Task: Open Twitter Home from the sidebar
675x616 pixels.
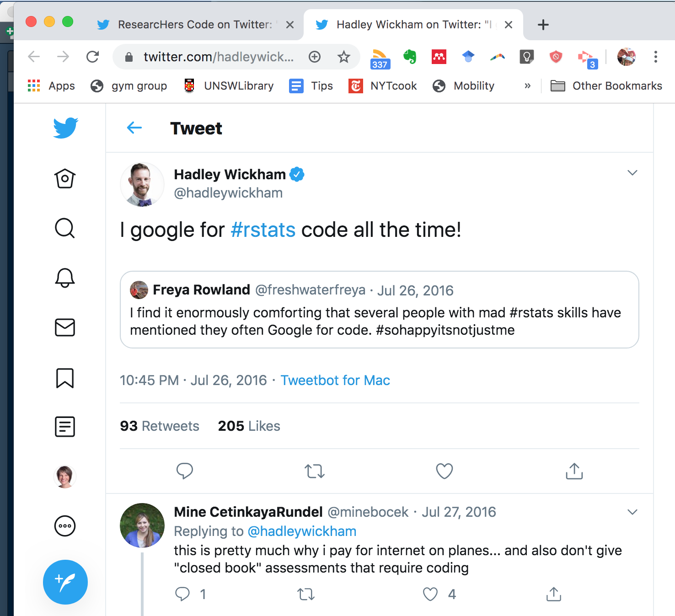Action: point(65,178)
